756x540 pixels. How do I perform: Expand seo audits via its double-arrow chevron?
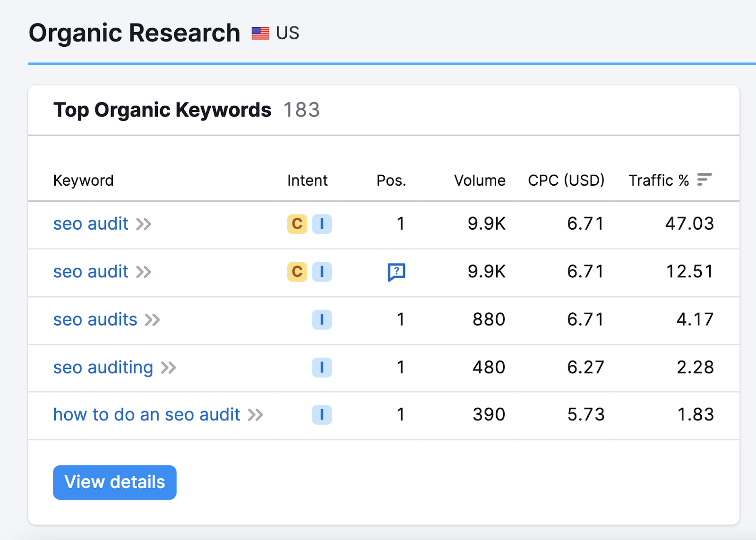153,319
